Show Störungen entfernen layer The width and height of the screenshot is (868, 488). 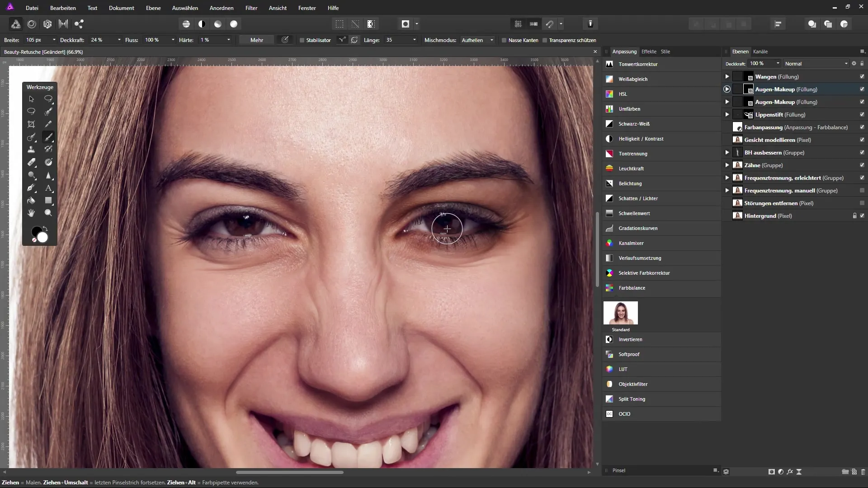point(862,203)
